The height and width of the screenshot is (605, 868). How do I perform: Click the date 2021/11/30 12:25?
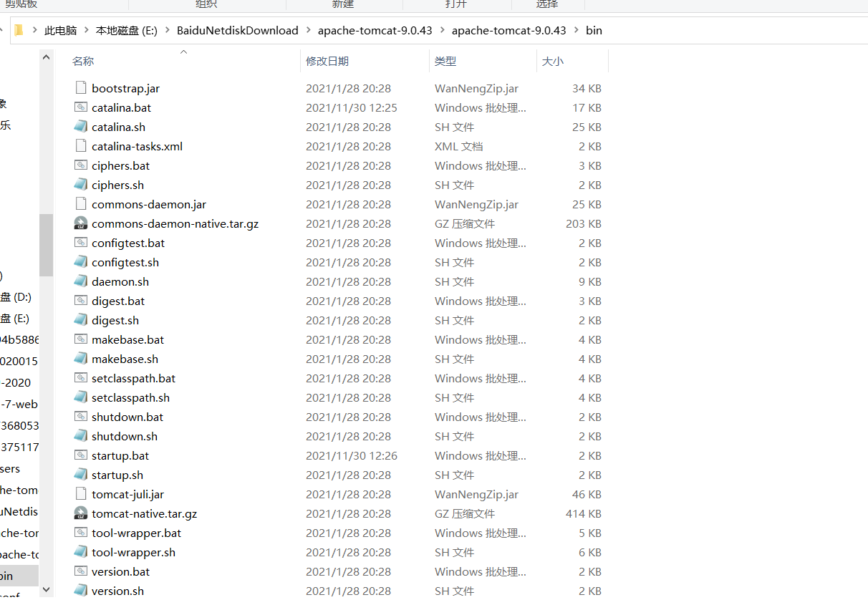(352, 107)
